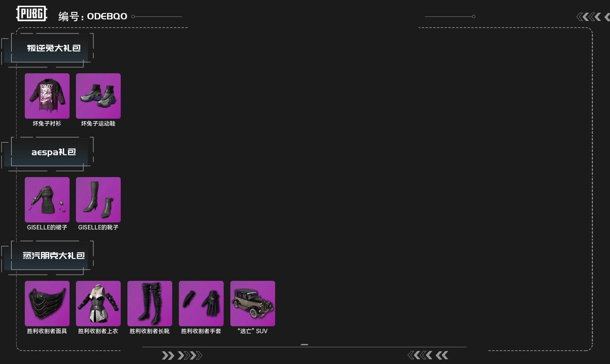Click the 坏兔子运动鞋 label text

point(98,123)
